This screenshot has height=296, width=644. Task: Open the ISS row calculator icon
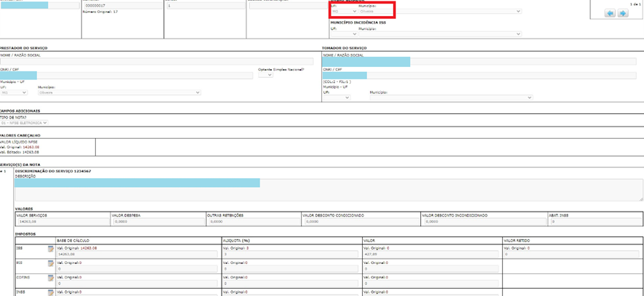pyautogui.click(x=51, y=249)
